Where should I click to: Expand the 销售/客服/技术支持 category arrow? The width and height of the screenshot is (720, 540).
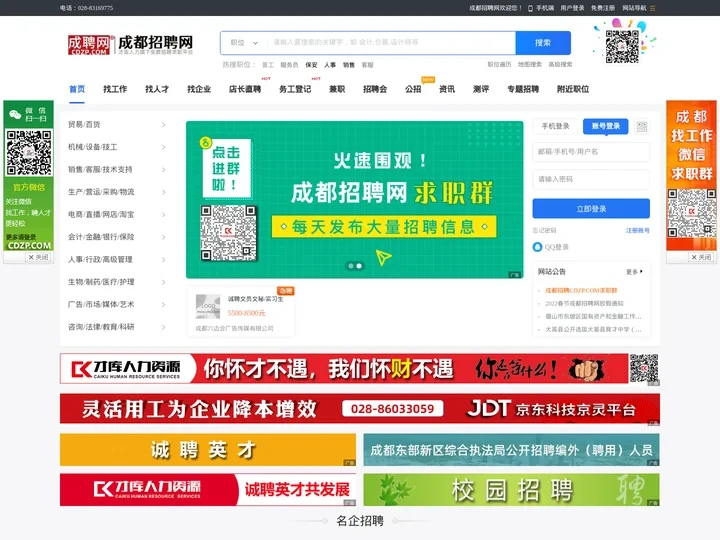tap(163, 169)
